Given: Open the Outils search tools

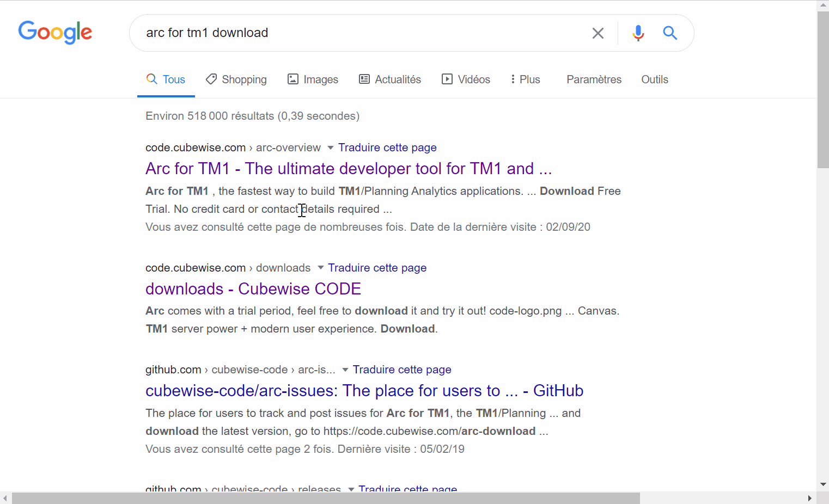Looking at the screenshot, I should (654, 79).
